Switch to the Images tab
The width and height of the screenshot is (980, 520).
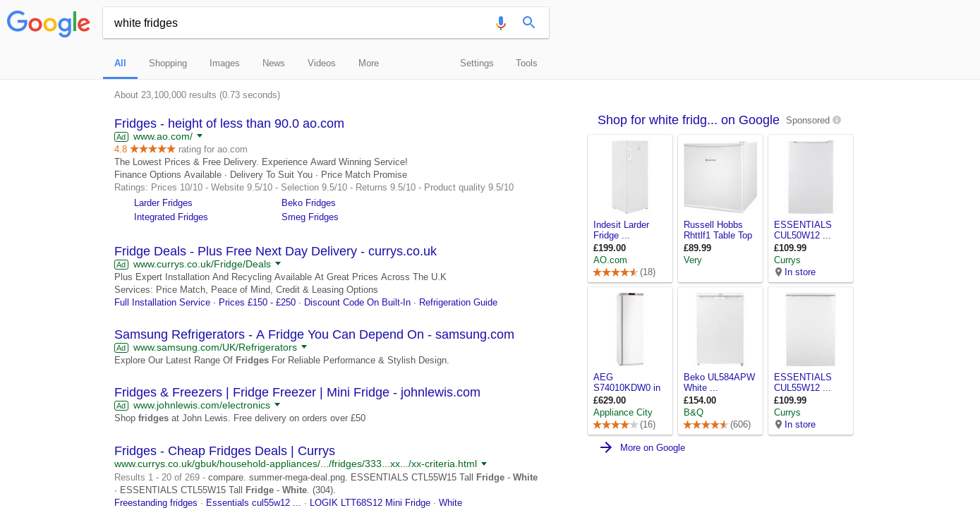pos(224,63)
